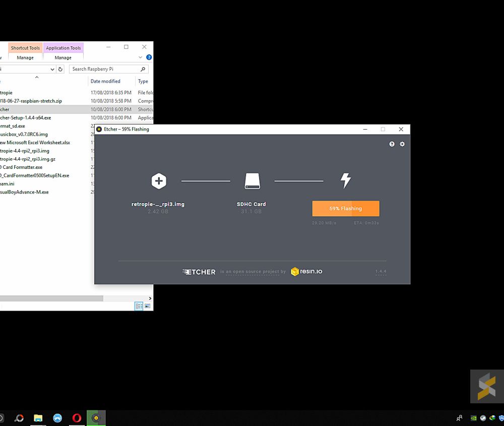This screenshot has height=426, width=504.
Task: Switch Explorer to large icons view
Action: (147, 306)
